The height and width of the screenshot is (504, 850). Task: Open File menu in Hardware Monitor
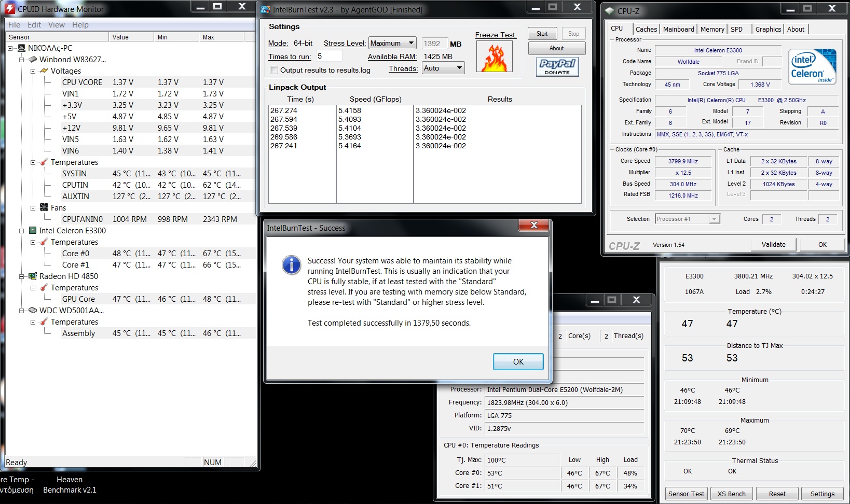click(15, 24)
